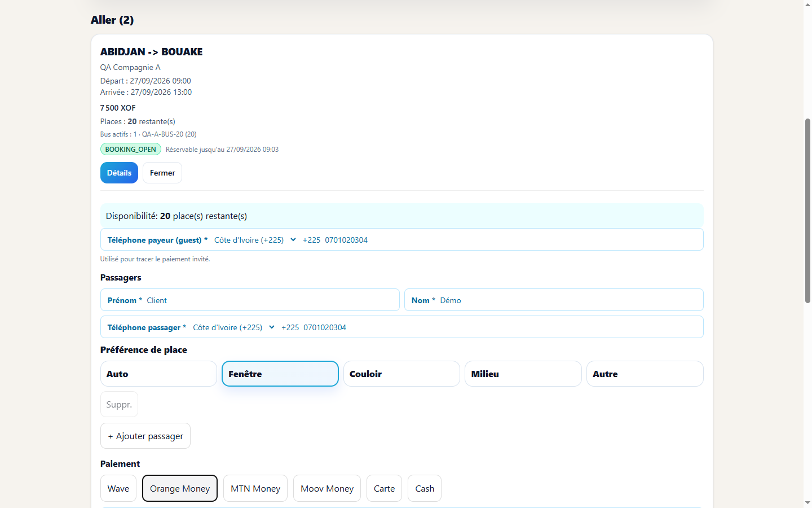Select Wave as payment method

click(x=118, y=488)
